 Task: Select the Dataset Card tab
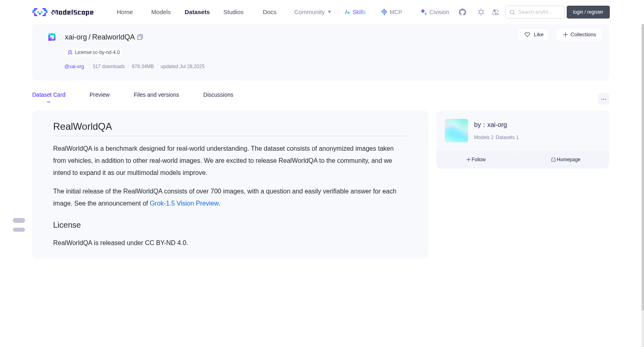click(x=49, y=95)
